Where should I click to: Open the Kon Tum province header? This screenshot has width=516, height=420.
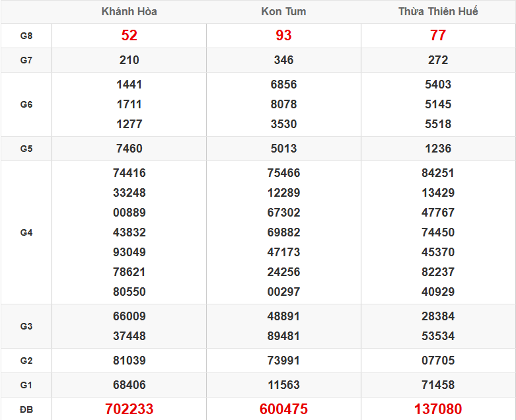pyautogui.click(x=283, y=12)
